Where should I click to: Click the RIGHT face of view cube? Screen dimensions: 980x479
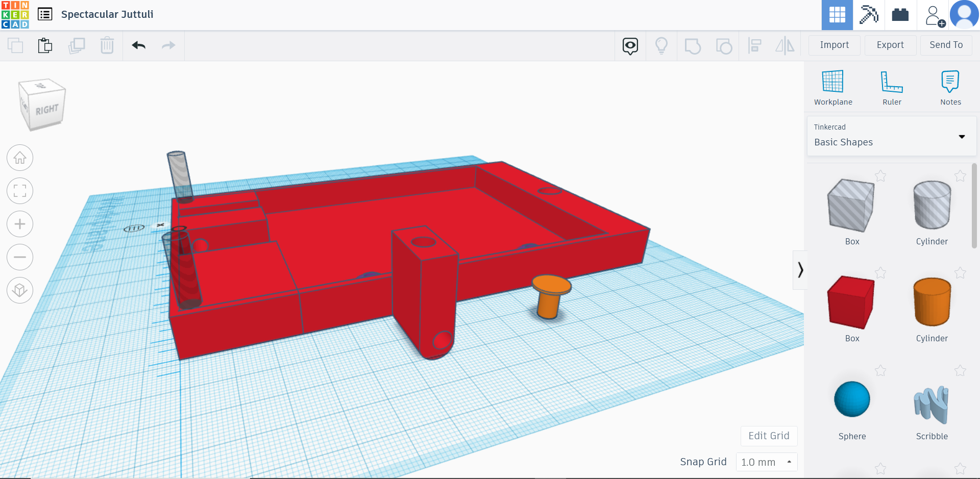point(47,110)
